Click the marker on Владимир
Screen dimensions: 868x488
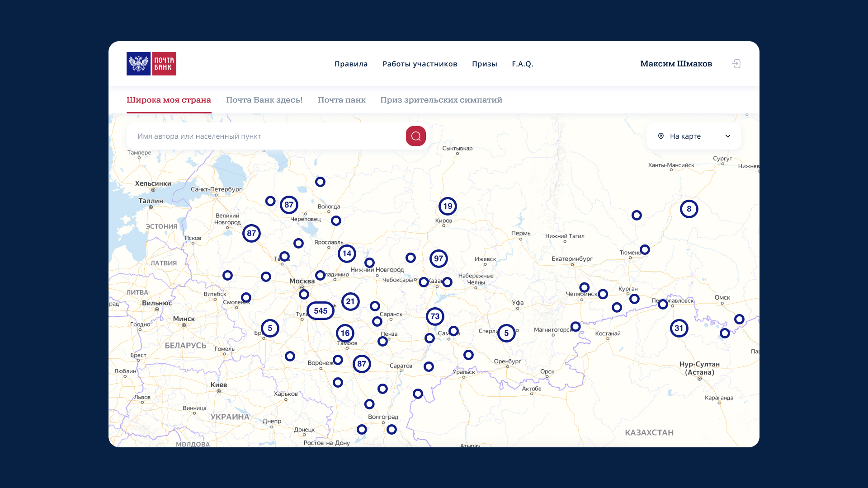click(320, 275)
